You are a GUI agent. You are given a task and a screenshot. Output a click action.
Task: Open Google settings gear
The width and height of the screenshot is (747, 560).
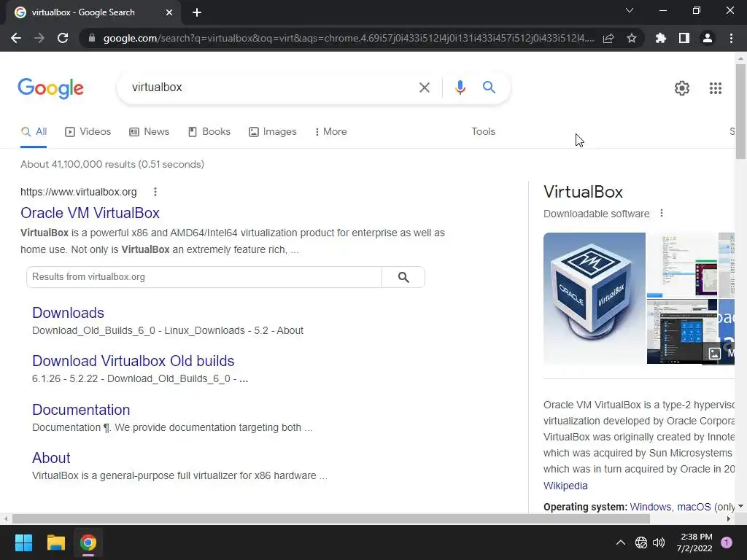pyautogui.click(x=682, y=88)
